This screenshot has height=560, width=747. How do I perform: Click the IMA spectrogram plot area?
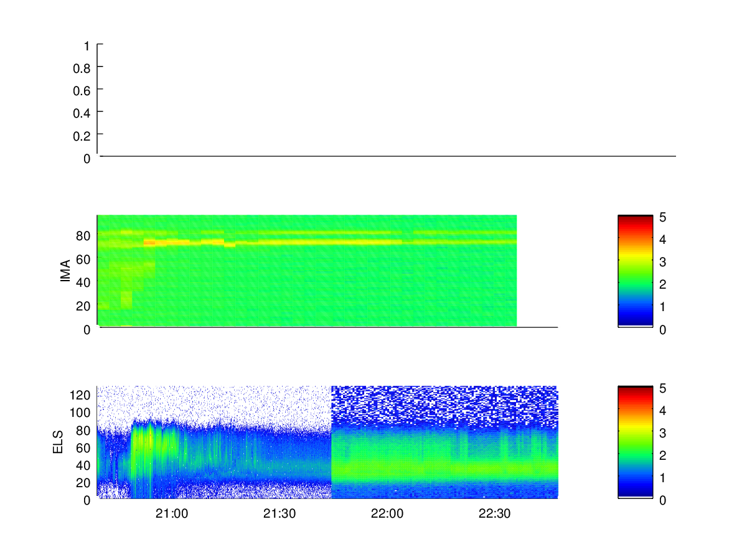pos(307,271)
